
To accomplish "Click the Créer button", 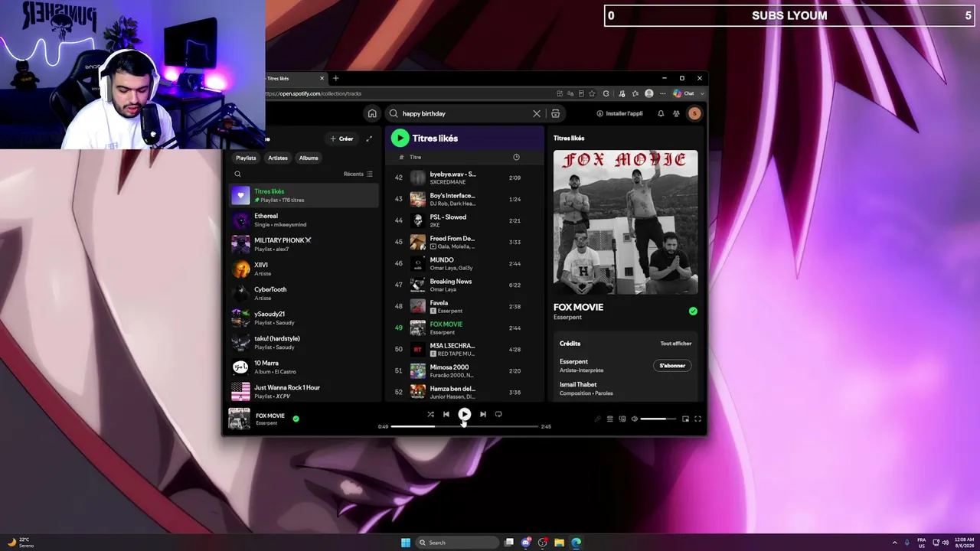I will point(341,139).
